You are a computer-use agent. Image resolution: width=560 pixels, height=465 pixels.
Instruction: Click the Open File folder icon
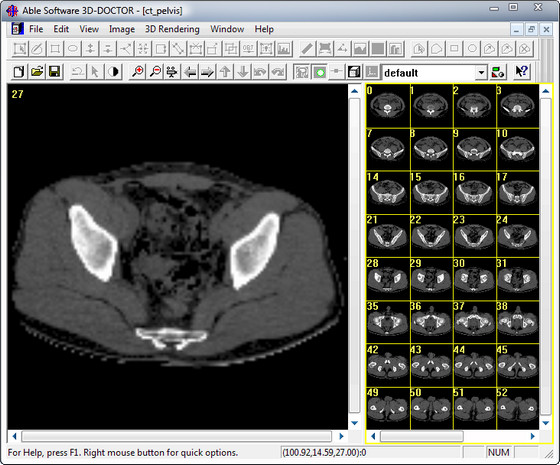tap(37, 72)
